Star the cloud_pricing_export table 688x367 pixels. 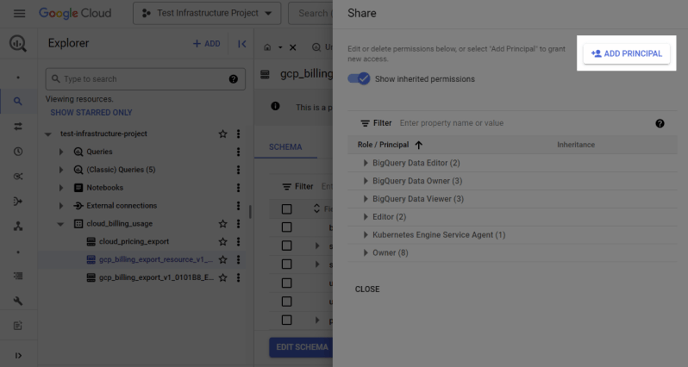pos(223,241)
